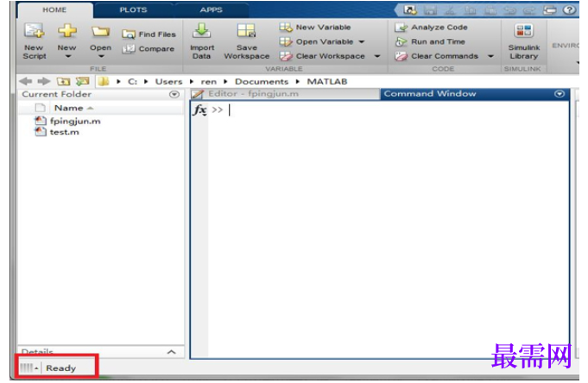Expand the New dropdown arrow

[68, 57]
